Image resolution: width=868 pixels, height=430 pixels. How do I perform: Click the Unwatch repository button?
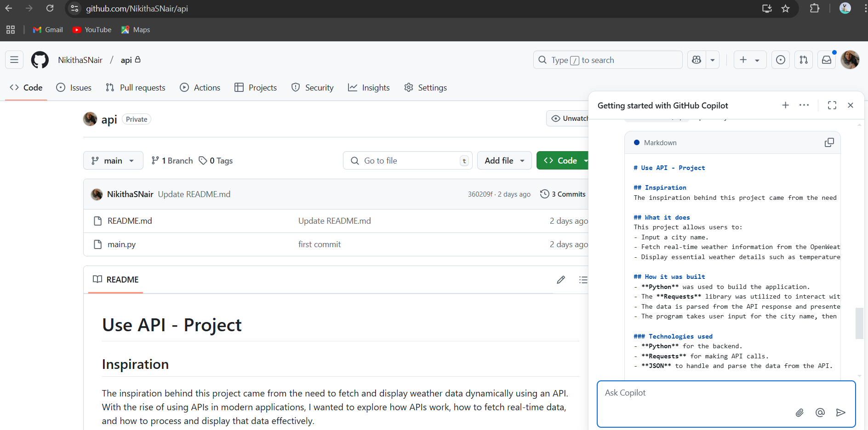(568, 119)
